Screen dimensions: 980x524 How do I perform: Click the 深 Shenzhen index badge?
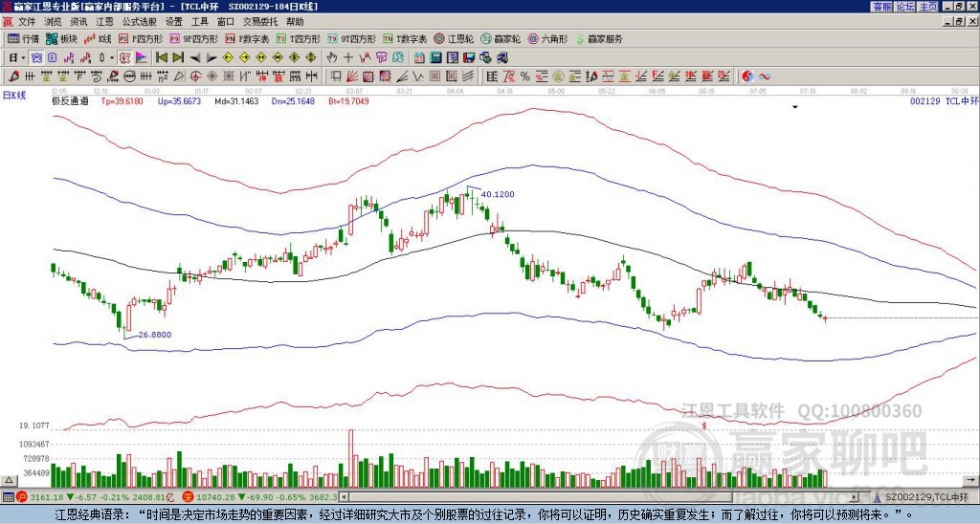click(x=187, y=497)
